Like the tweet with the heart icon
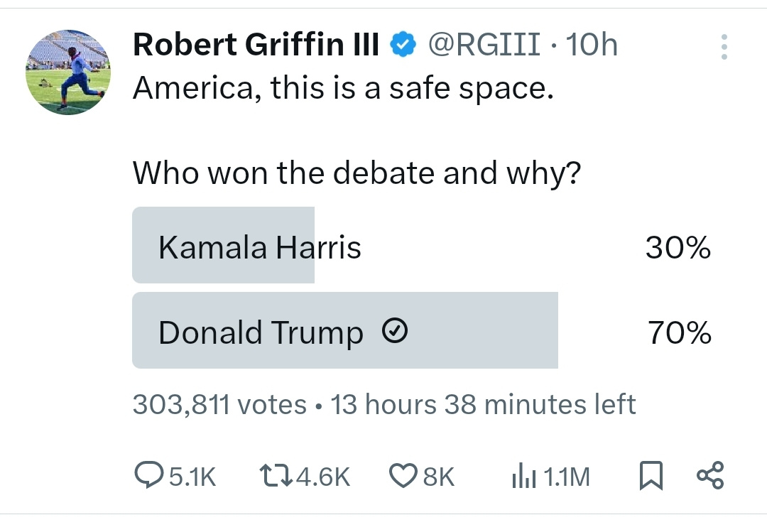 pos(403,475)
